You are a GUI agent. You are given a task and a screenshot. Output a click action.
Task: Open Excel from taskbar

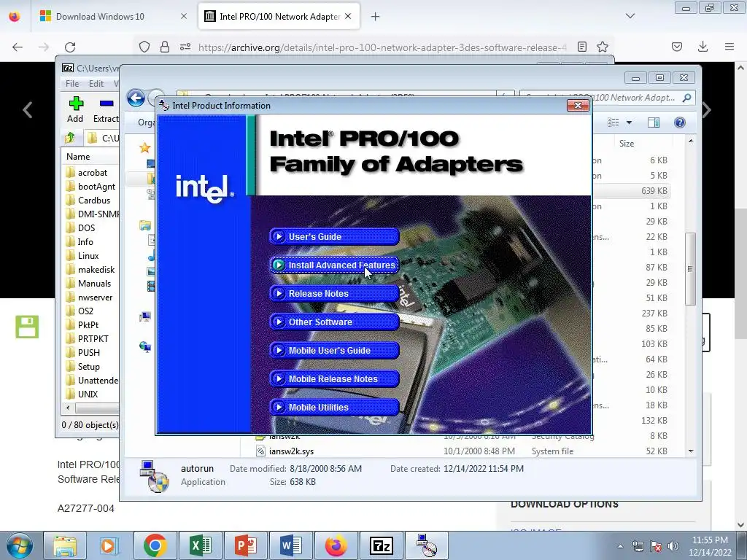[200, 545]
